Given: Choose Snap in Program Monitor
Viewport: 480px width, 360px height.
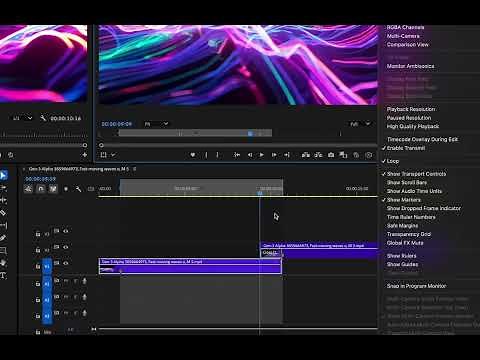Looking at the screenshot, I should (x=416, y=286).
